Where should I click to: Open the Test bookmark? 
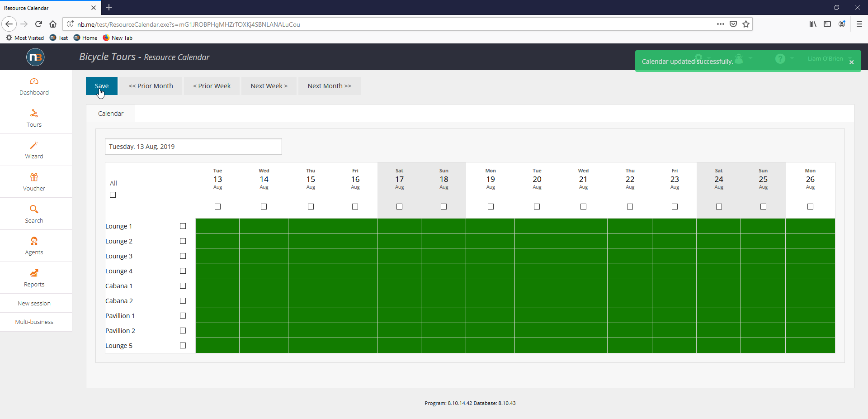[x=59, y=38]
